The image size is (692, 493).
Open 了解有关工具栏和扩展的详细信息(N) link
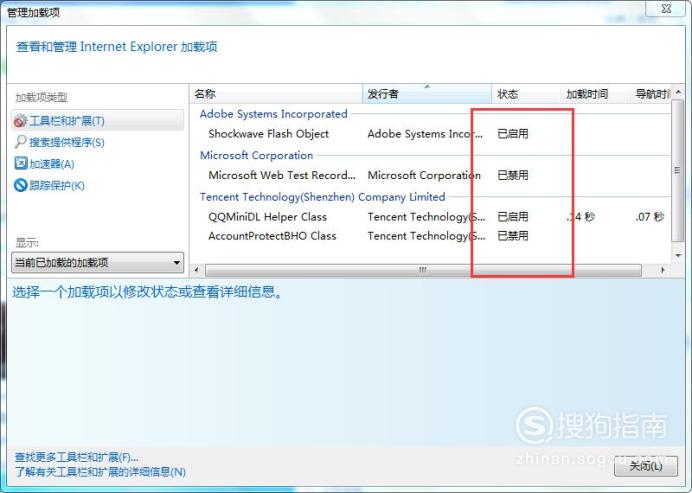tap(100, 472)
